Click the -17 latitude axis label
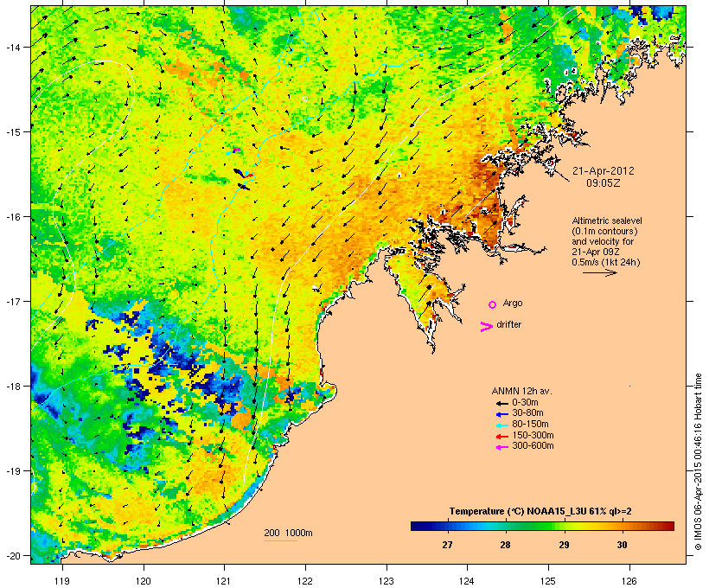The width and height of the screenshot is (709, 588). [x=12, y=301]
